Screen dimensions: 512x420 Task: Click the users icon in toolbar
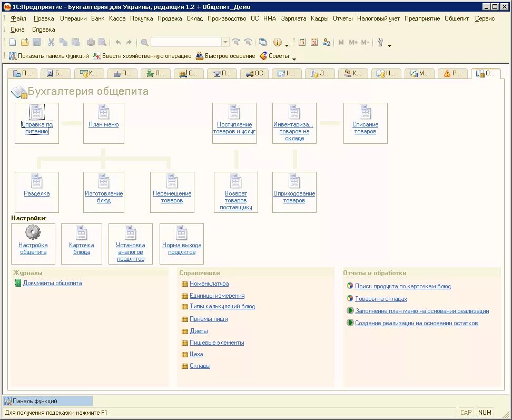pos(326,42)
